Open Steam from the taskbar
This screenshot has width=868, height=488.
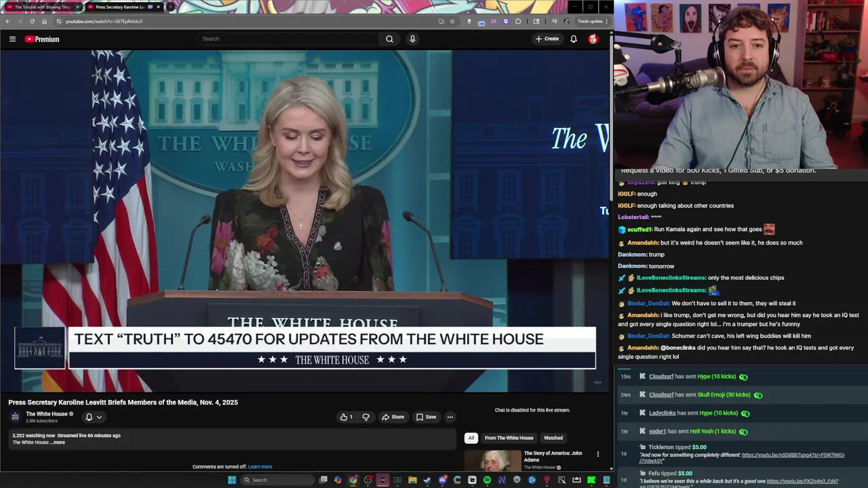pyautogui.click(x=427, y=480)
